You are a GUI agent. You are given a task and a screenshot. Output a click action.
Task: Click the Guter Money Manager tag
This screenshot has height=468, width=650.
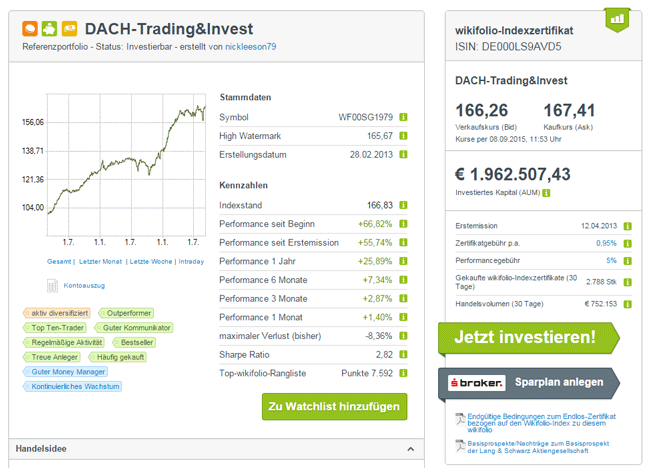click(65, 372)
